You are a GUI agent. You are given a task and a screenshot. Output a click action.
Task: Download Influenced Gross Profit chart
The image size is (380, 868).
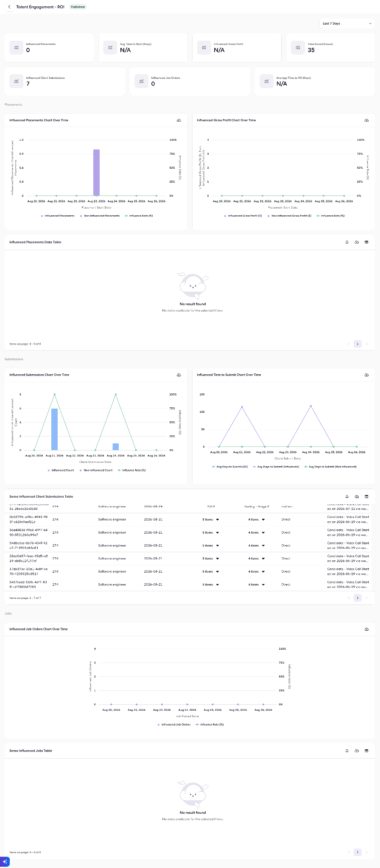coord(366,120)
